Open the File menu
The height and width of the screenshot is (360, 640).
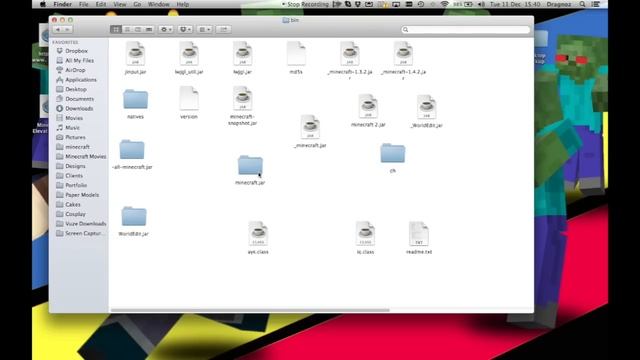point(84,4)
